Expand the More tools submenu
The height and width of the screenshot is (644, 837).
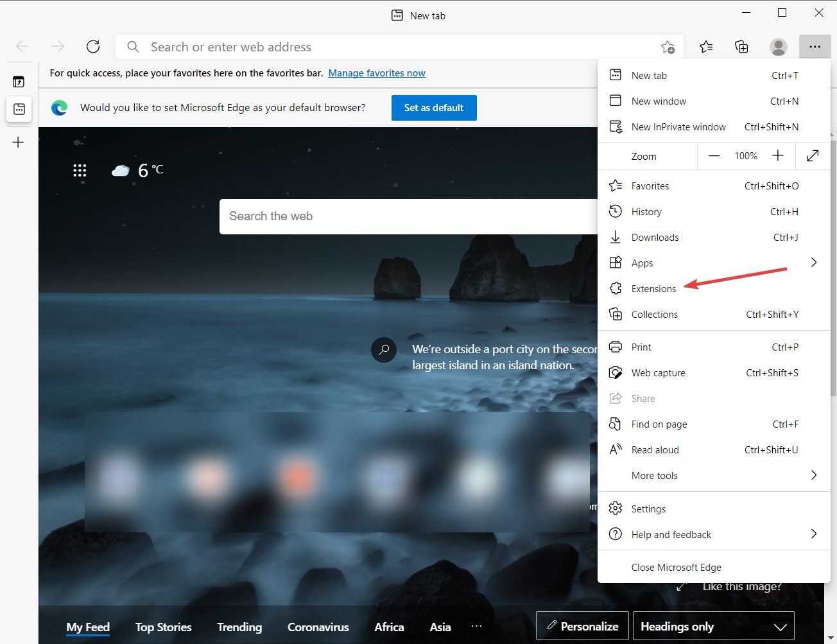pyautogui.click(x=714, y=475)
